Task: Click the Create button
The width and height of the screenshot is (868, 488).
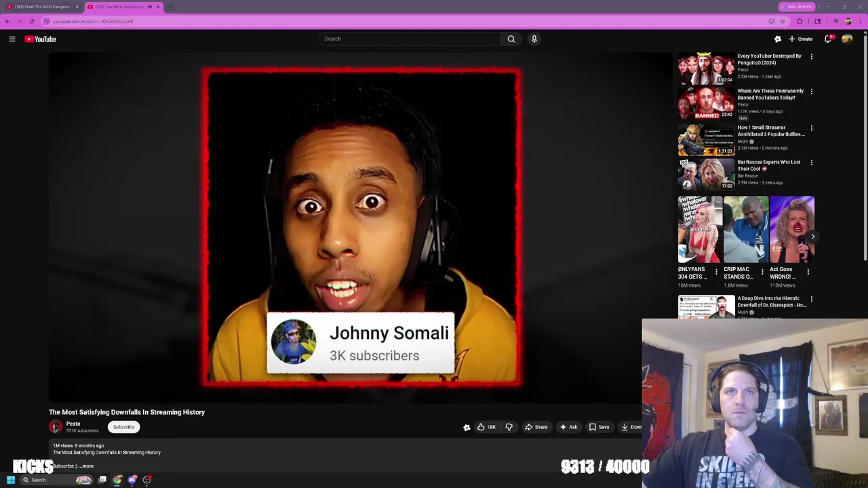Action: click(800, 39)
